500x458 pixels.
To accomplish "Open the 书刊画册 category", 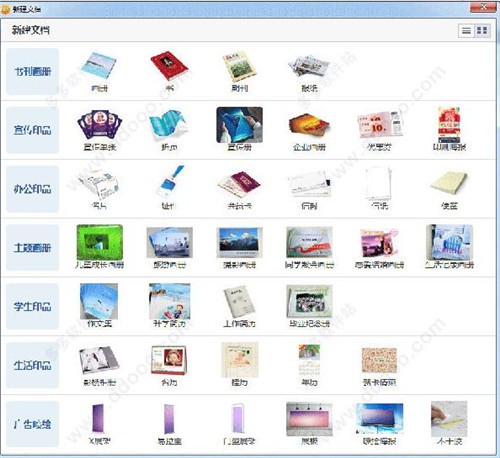I will (32, 71).
